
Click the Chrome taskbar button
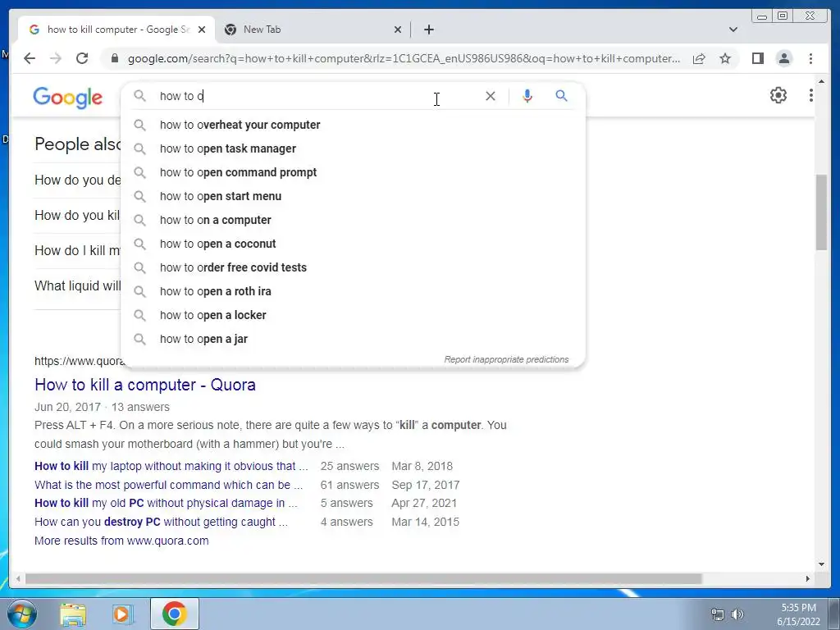(x=174, y=614)
